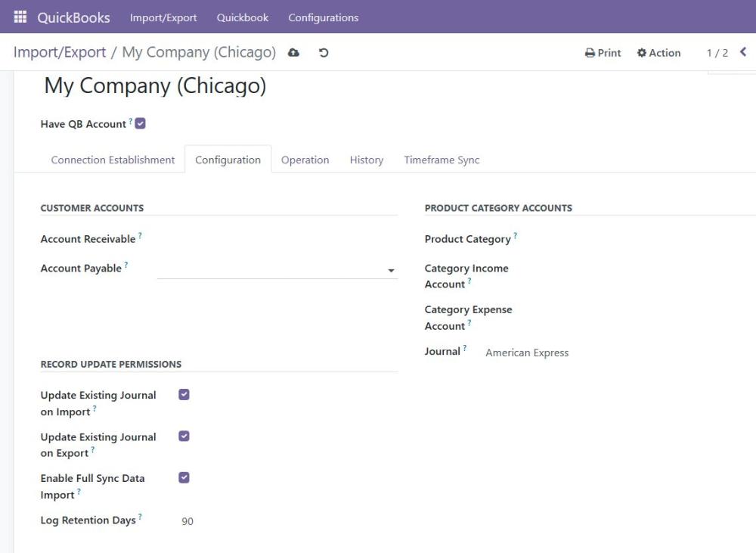Select the Configuration tab
756x553 pixels.
click(228, 160)
